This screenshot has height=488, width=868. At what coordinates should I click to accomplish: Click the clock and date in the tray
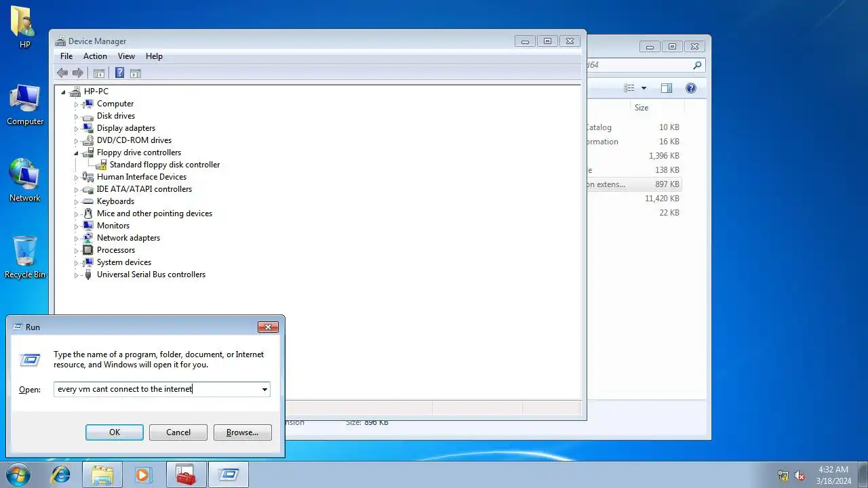[x=833, y=475]
